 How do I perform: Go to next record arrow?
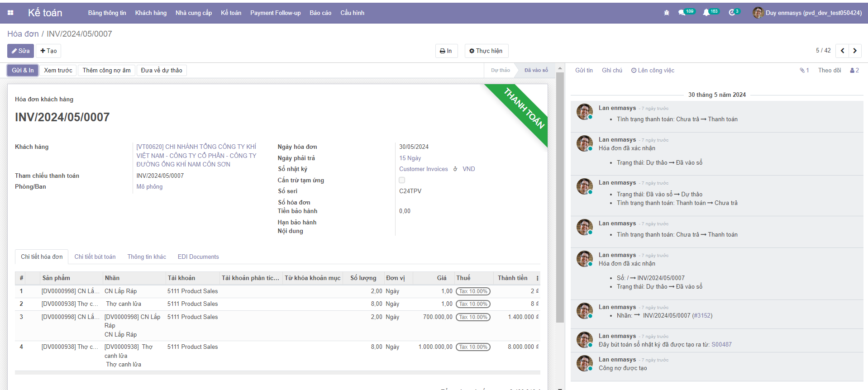[x=855, y=51]
